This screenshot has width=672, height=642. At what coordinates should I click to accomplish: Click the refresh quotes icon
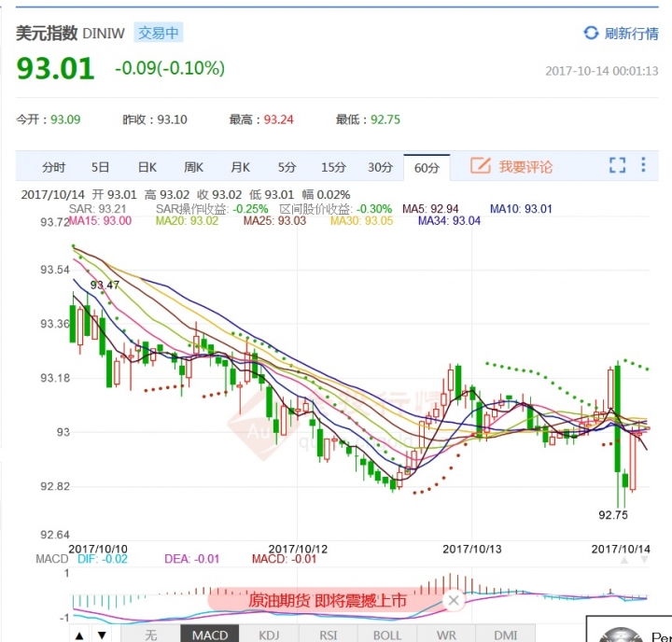pyautogui.click(x=591, y=33)
